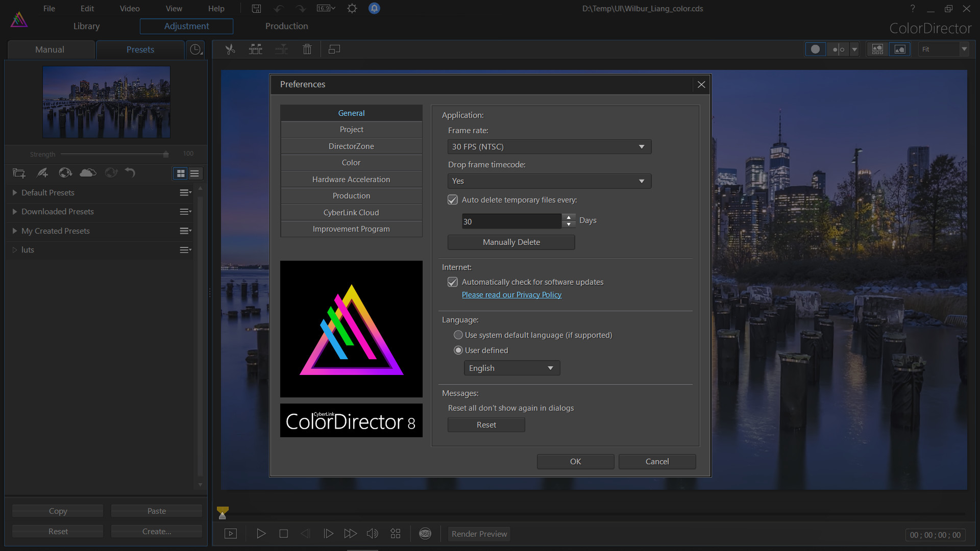Click the history clock icon
980x551 pixels.
click(x=195, y=49)
